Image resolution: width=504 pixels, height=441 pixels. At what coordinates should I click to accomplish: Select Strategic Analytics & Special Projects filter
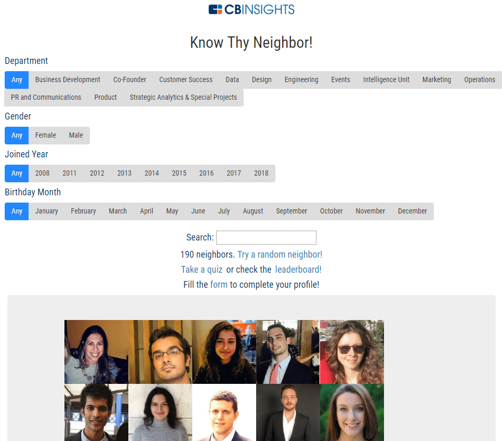(183, 97)
